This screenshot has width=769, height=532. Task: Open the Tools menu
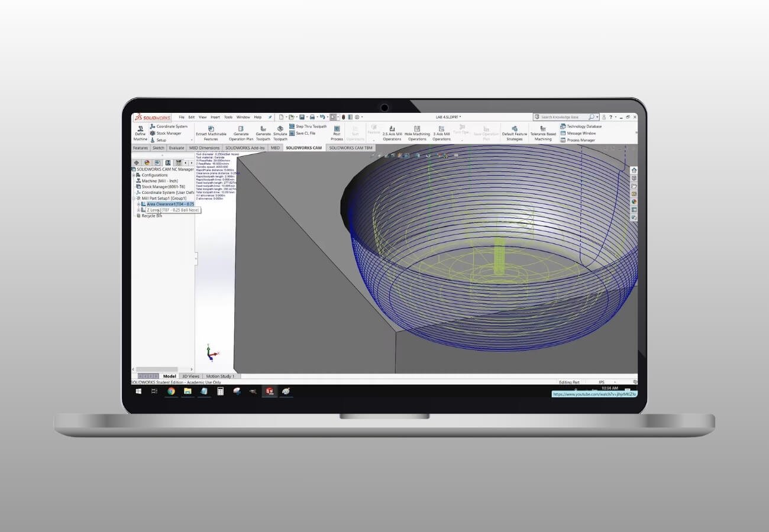coord(227,117)
